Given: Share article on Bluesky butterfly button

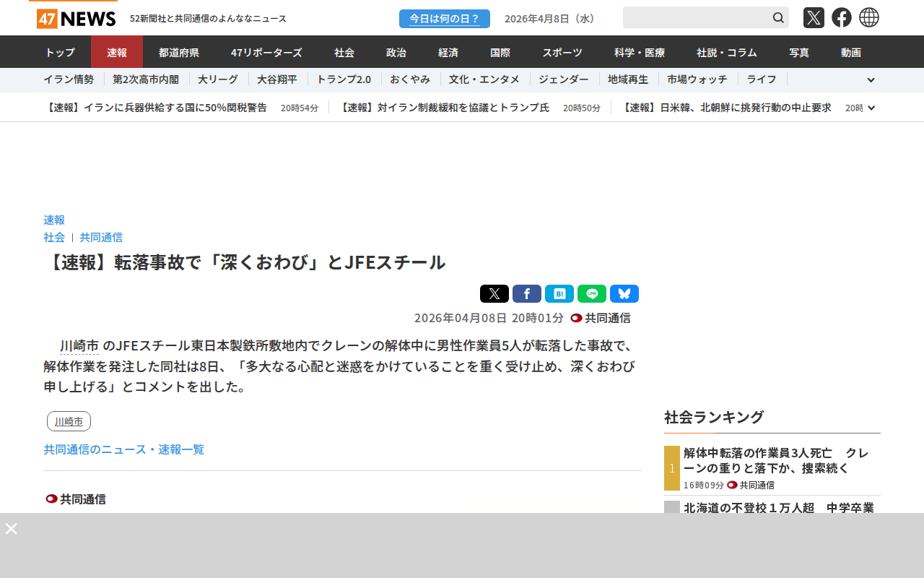Looking at the screenshot, I should click(624, 294).
